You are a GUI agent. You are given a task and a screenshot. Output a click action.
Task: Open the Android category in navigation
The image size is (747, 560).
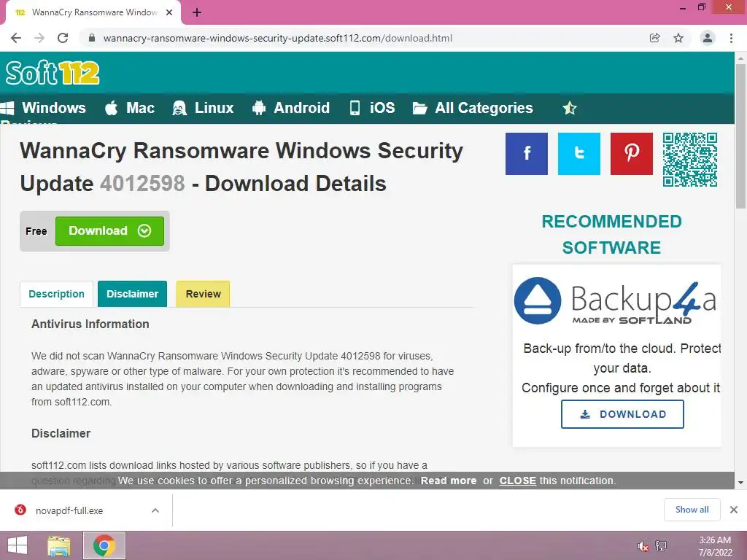click(290, 108)
